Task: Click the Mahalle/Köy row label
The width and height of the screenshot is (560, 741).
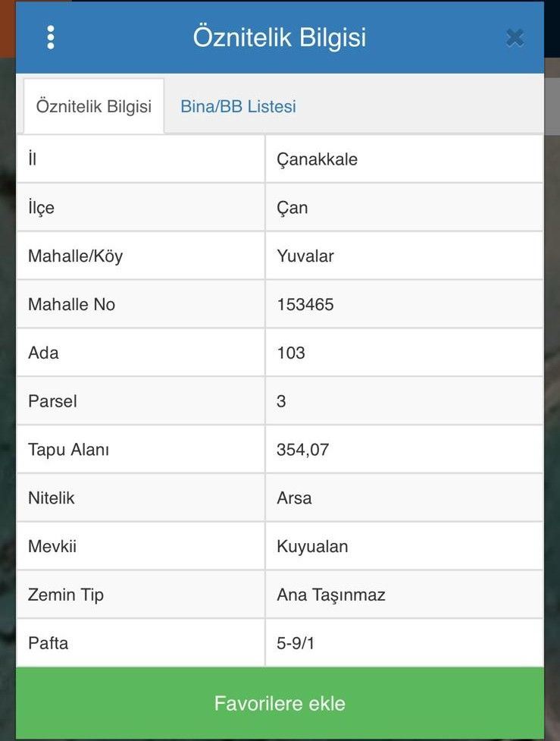Action: 75,256
